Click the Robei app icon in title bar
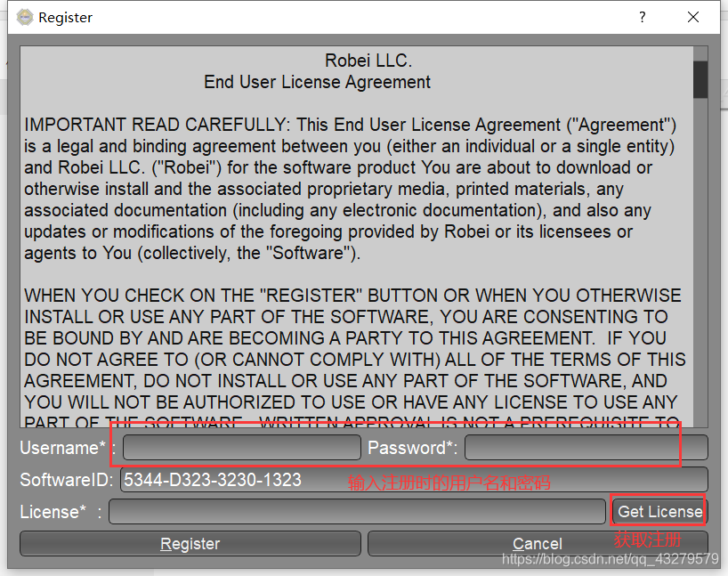 [x=25, y=17]
